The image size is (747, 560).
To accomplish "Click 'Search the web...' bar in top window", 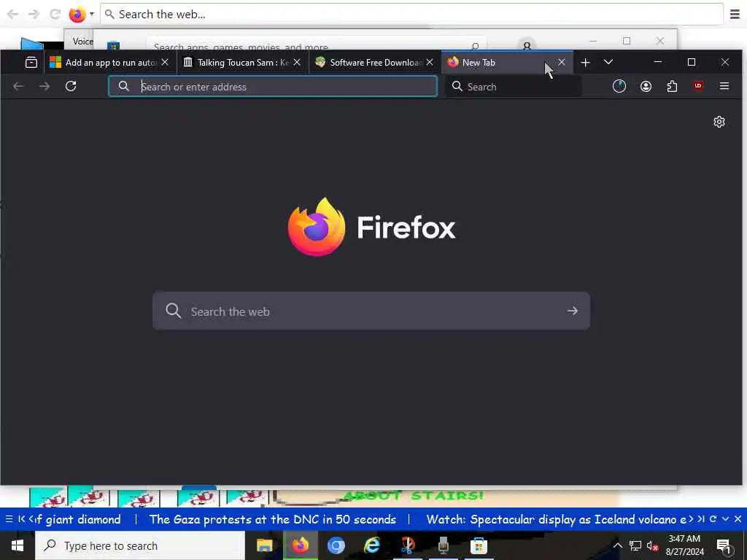I will tap(411, 15).
